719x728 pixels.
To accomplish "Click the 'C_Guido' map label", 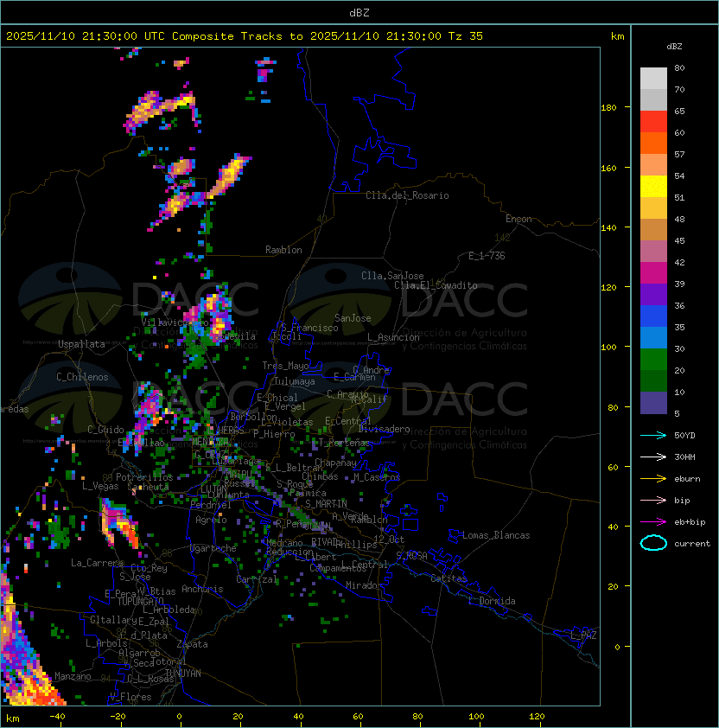I will [x=105, y=430].
